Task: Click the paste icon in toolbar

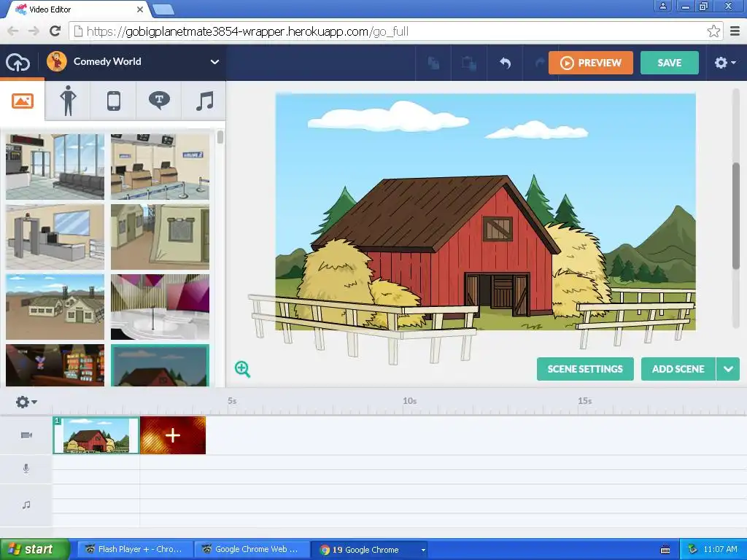Action: (469, 63)
